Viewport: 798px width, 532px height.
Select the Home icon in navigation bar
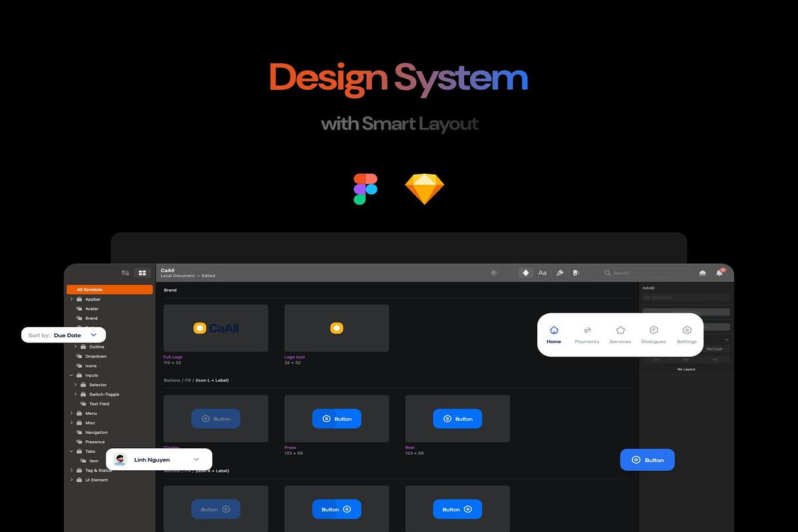tap(554, 330)
